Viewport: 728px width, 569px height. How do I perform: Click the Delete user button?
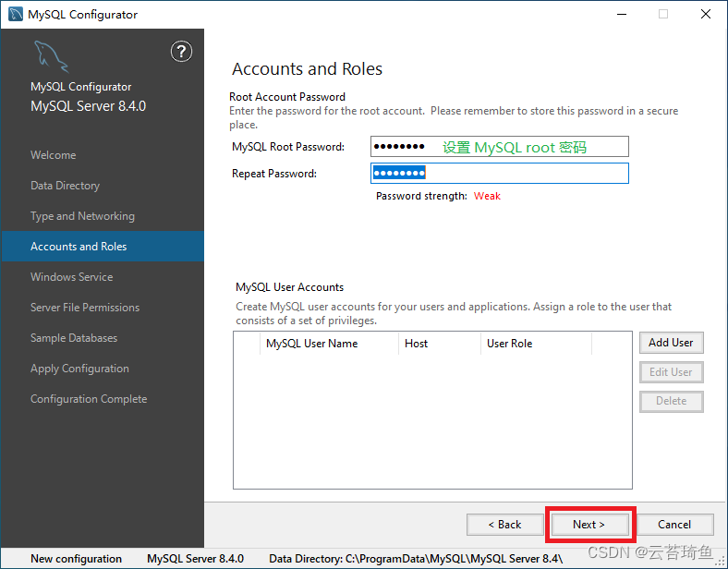pos(671,401)
